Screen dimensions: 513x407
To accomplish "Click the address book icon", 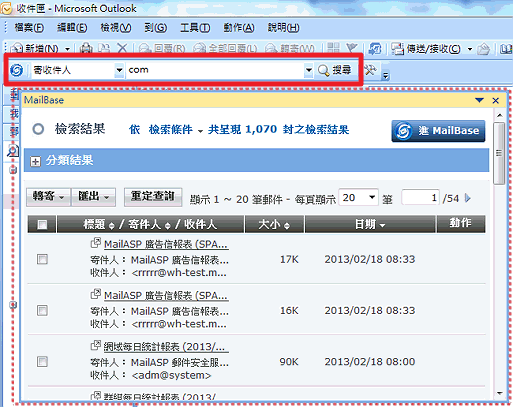I will 506,49.
